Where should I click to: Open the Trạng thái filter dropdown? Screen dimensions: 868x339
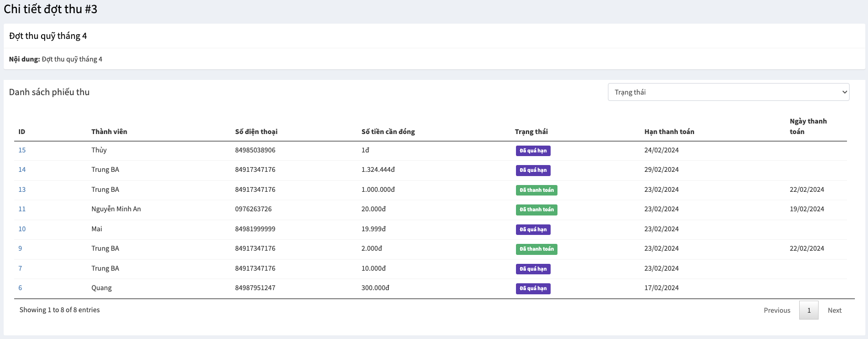(x=728, y=92)
